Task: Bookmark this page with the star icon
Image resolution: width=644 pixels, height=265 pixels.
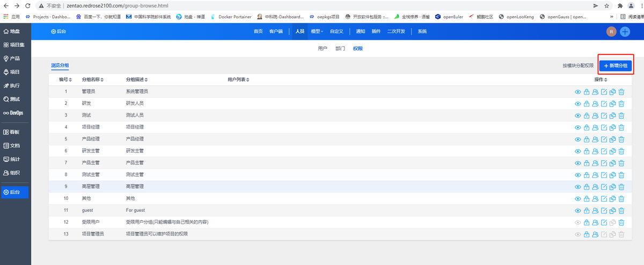Action: (606, 5)
